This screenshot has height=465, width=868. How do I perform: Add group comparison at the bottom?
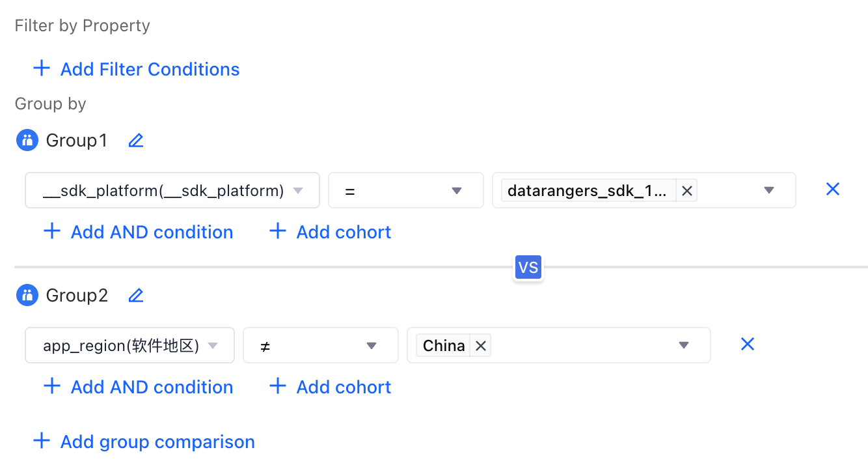[144, 442]
